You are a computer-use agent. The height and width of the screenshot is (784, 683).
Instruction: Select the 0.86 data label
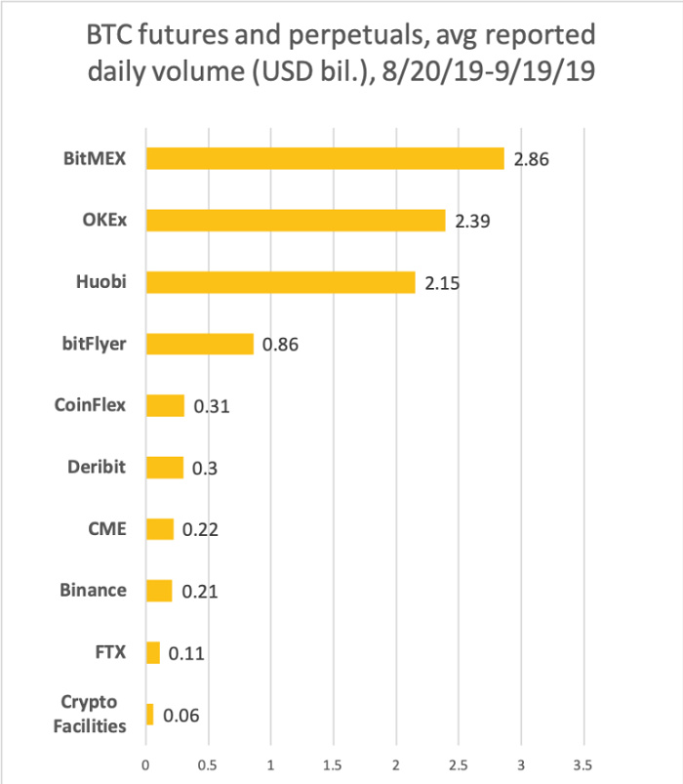pyautogui.click(x=280, y=345)
